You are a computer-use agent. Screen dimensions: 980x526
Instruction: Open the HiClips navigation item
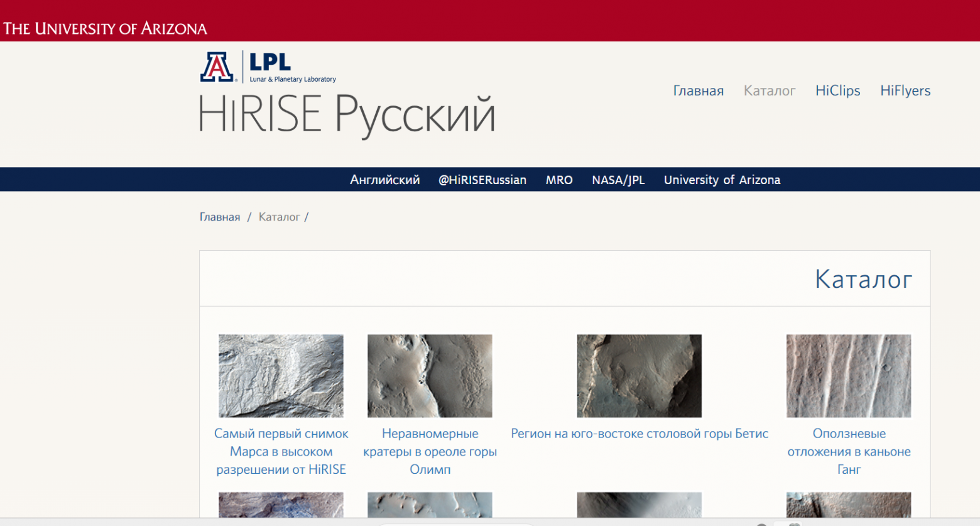coord(837,90)
